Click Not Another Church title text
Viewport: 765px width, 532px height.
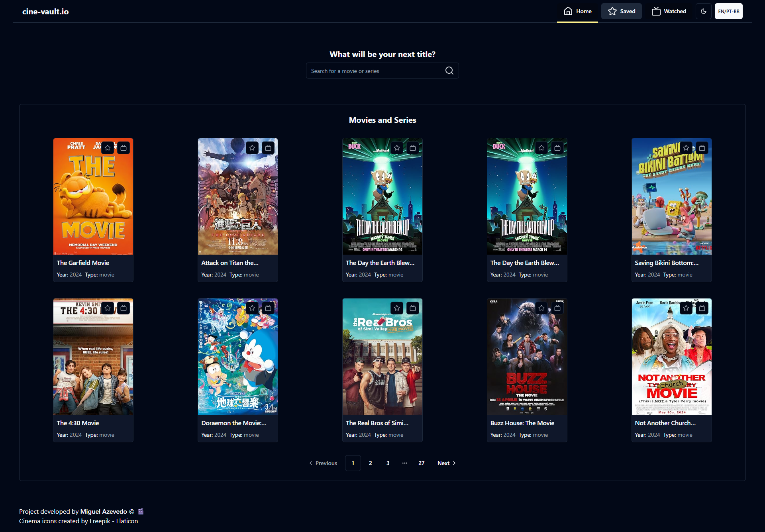665,423
